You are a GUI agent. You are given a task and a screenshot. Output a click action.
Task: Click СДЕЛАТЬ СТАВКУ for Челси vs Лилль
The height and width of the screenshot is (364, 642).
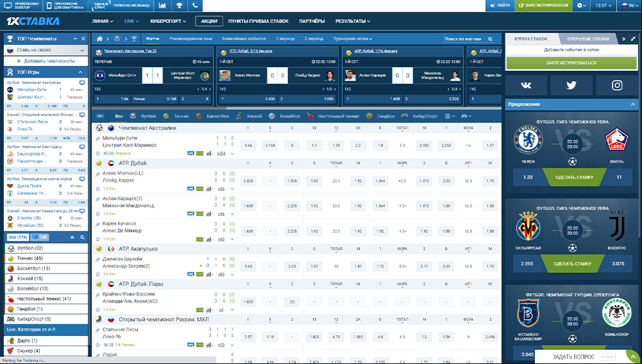pyautogui.click(x=574, y=177)
